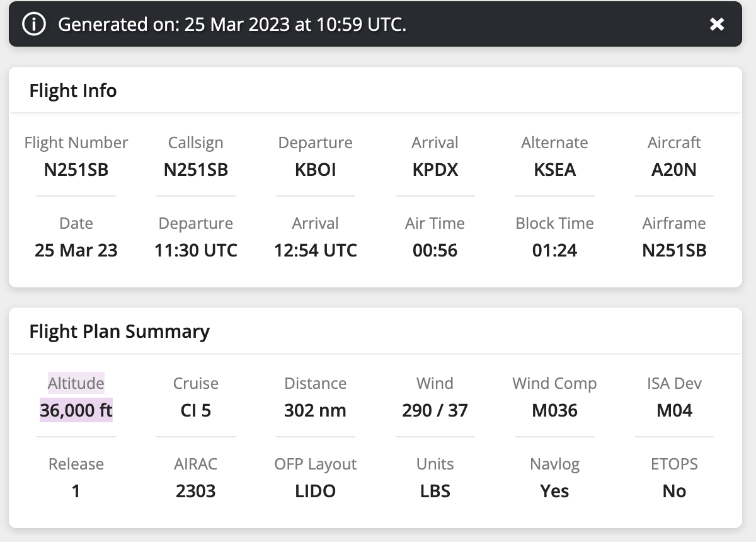Viewport: 756px width, 542px height.
Task: Click the CI 5 cruise value
Action: 195,410
